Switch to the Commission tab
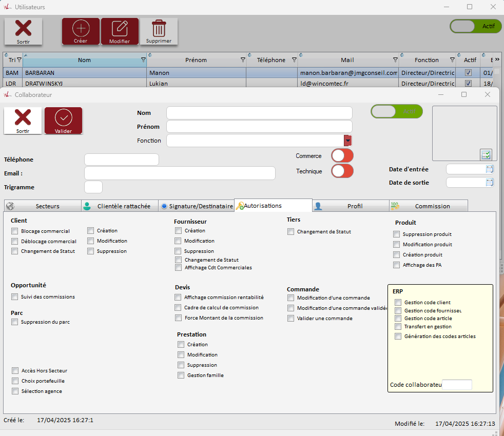504x436 pixels. pyautogui.click(x=428, y=206)
